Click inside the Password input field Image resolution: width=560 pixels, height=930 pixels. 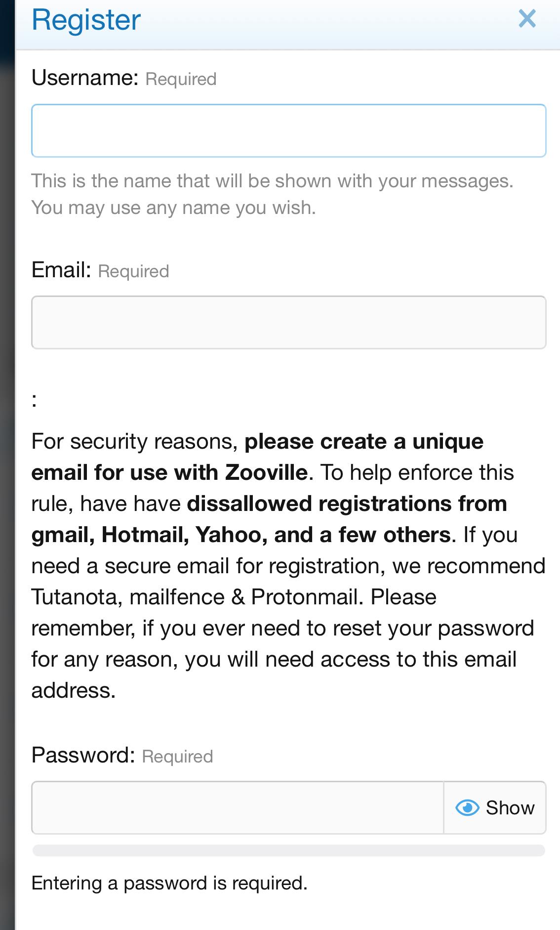pyautogui.click(x=238, y=808)
